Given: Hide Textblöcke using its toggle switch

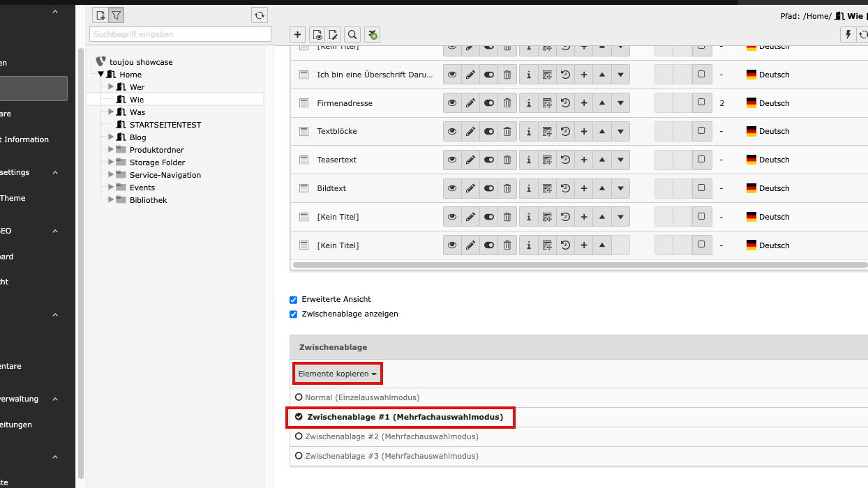Looking at the screenshot, I should coord(488,131).
